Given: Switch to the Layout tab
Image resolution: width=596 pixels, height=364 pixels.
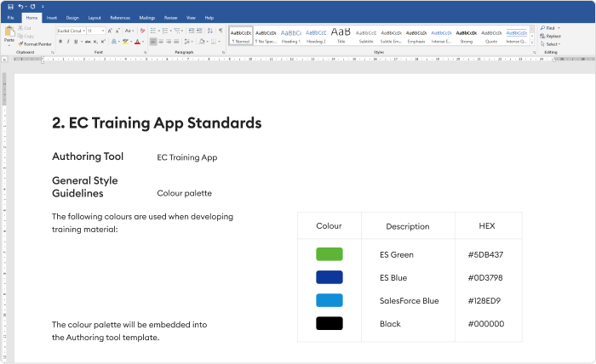Looking at the screenshot, I should click(x=95, y=18).
